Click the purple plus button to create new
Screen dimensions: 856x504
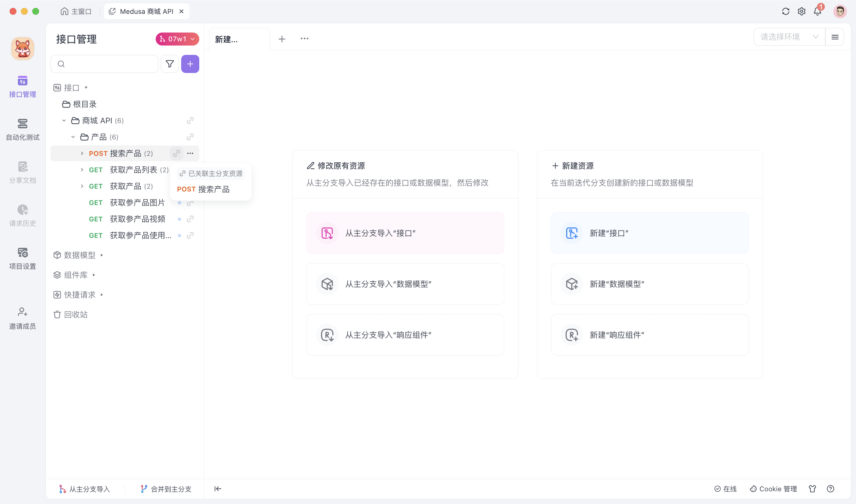190,64
